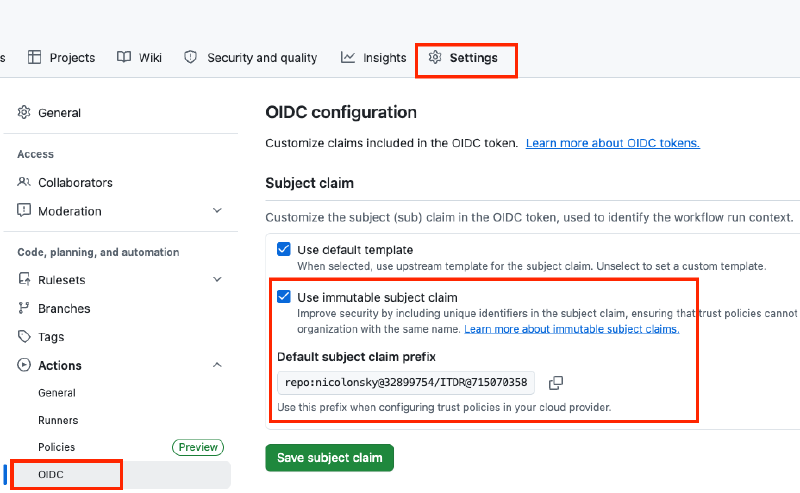The image size is (800, 493).
Task: Click the 'Code, planning, and automation' sidebar heading
Action: [x=98, y=252]
